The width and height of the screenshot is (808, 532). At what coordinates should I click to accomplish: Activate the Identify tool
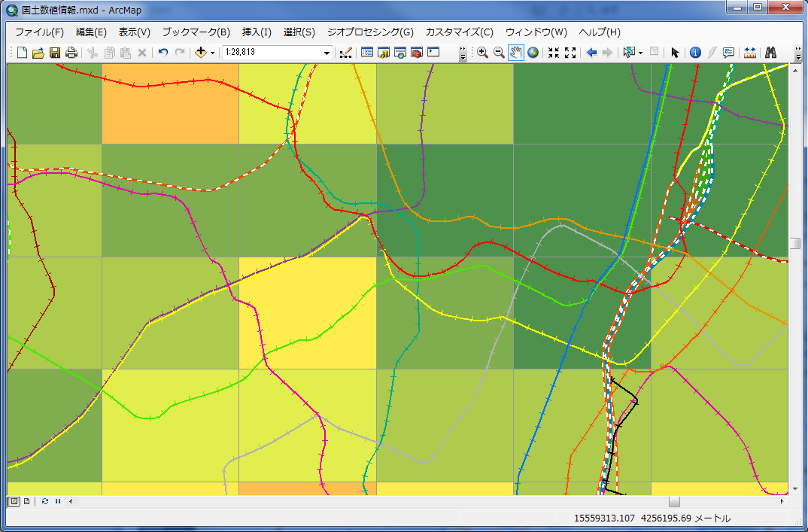click(x=695, y=53)
